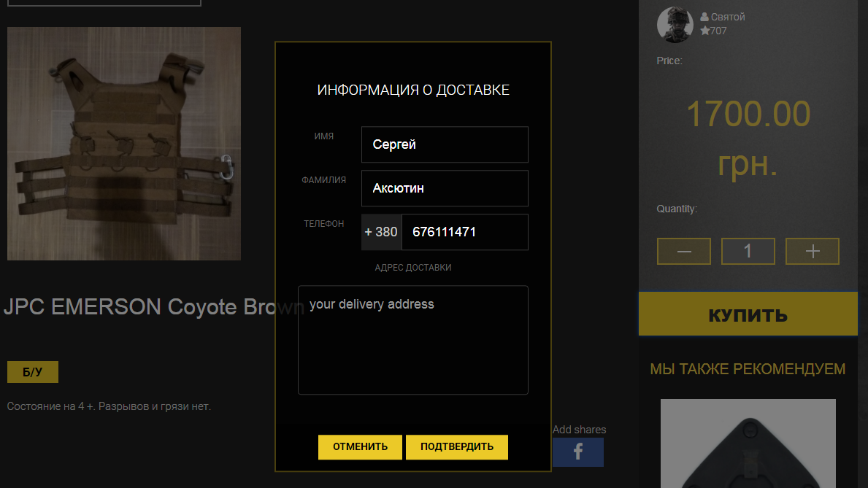Click the ИНФОРМАЦИЯ О ДОСТАВКЕ heading
This screenshot has height=488, width=868.
pos(413,90)
